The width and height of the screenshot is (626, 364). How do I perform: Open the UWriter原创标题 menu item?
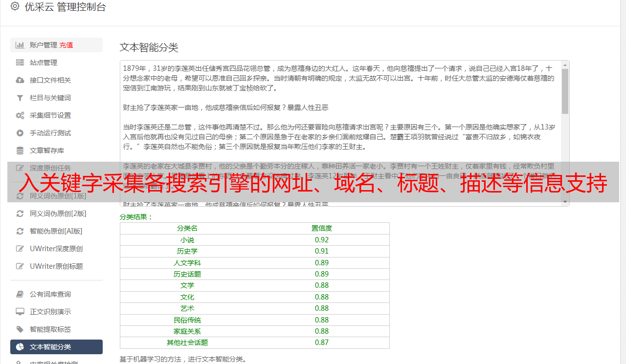click(56, 266)
